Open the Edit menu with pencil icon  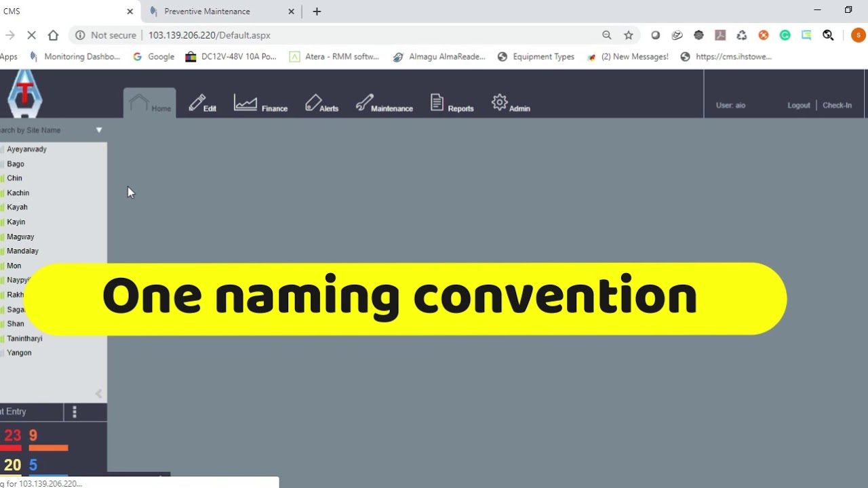tap(203, 104)
